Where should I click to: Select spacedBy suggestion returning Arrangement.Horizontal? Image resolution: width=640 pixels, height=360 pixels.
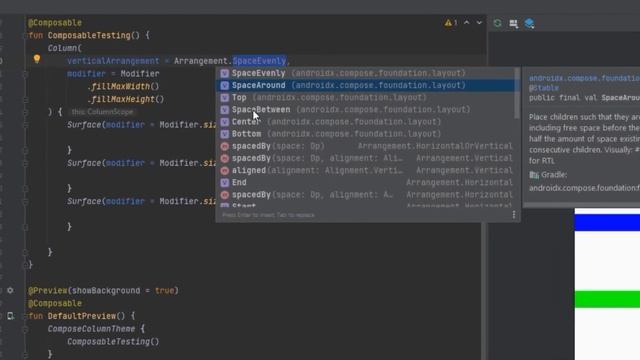tap(365, 195)
